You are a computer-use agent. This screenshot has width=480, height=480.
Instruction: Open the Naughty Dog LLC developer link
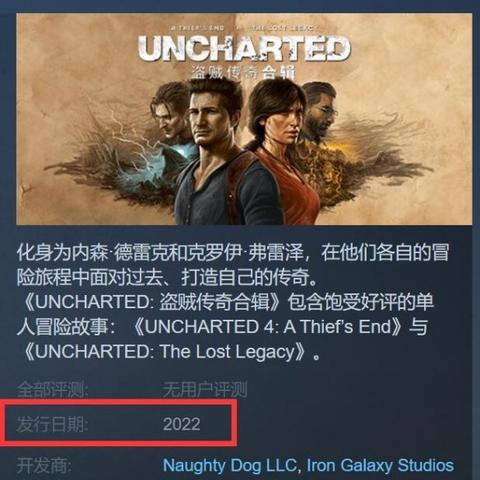(230, 465)
